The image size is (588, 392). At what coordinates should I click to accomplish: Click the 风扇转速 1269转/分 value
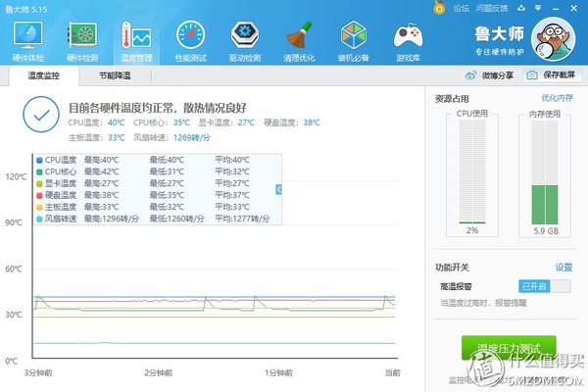click(192, 137)
